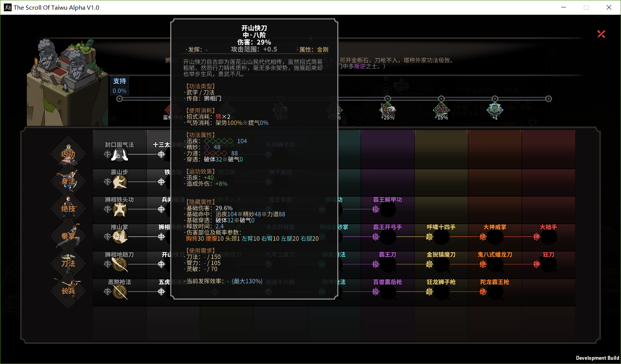This screenshot has height=364, width=621.
Task: Select the 狮相地趟刀 blade skill icon
Action: [120, 264]
